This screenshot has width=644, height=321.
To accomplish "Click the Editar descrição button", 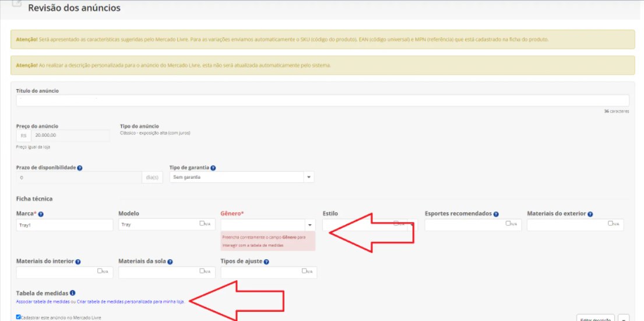I will click(596, 319).
